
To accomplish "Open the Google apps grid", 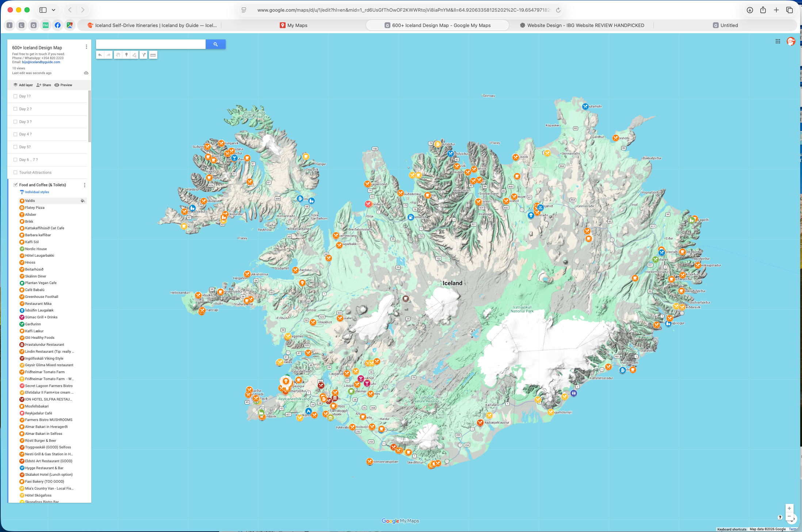I will click(x=778, y=42).
